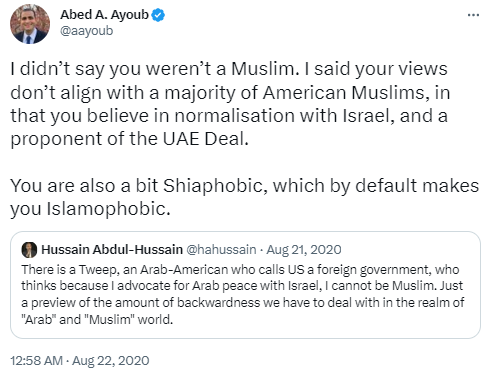Click 'UAE Deal' in the tweet text
Image resolution: width=492 pixels, height=368 pixels.
pyautogui.click(x=204, y=139)
